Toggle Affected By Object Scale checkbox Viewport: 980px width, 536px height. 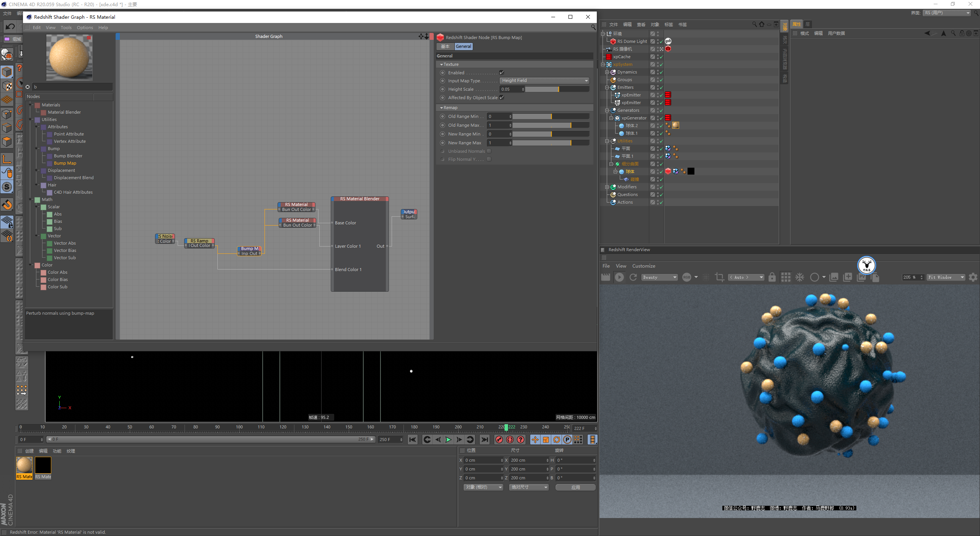[x=501, y=98]
